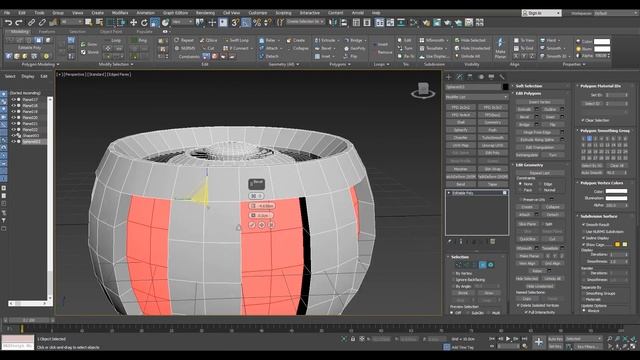The width and height of the screenshot is (640, 360).
Task: Click the Select by Name icon
Action: point(99,22)
